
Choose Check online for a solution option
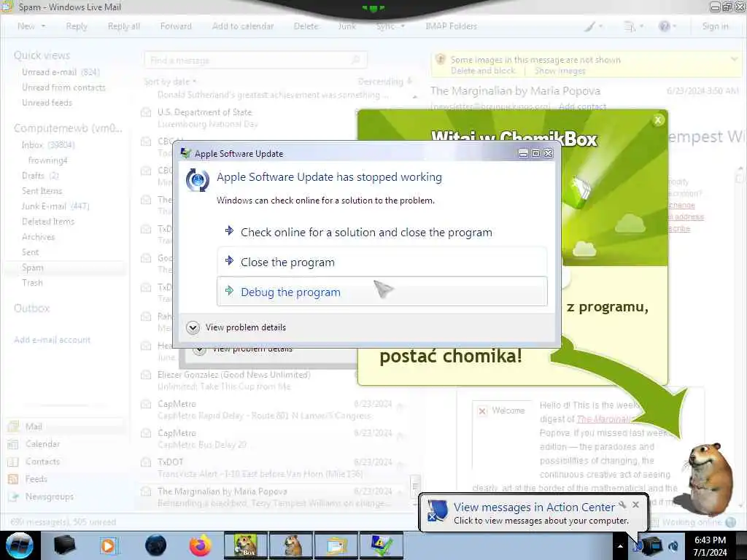point(382,233)
